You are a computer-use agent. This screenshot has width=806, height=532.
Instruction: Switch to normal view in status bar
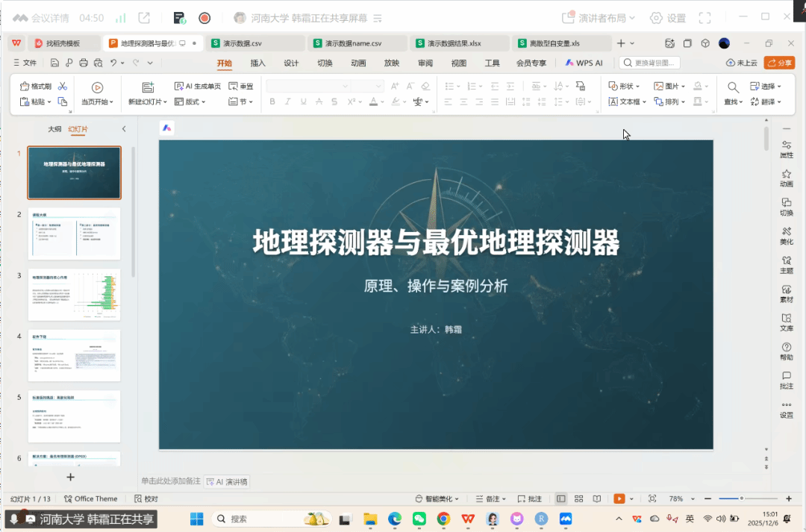click(x=561, y=498)
